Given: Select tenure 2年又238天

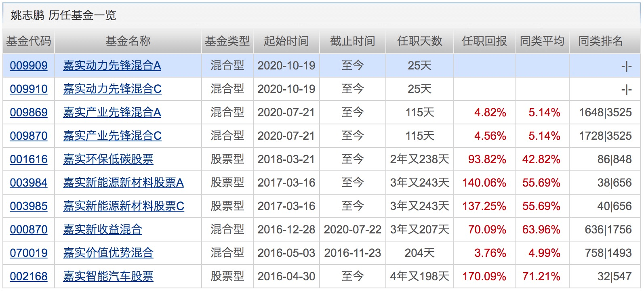Looking at the screenshot, I should [x=420, y=159].
